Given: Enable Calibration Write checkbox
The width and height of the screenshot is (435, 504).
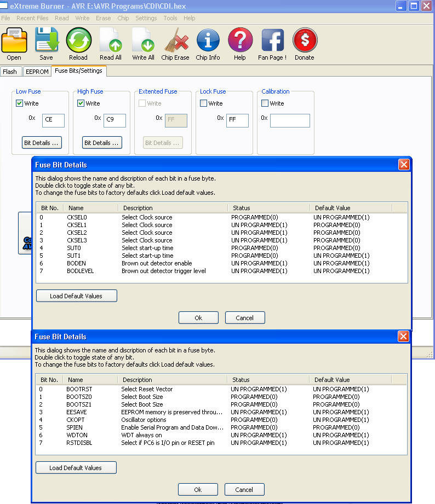Looking at the screenshot, I should (x=265, y=103).
